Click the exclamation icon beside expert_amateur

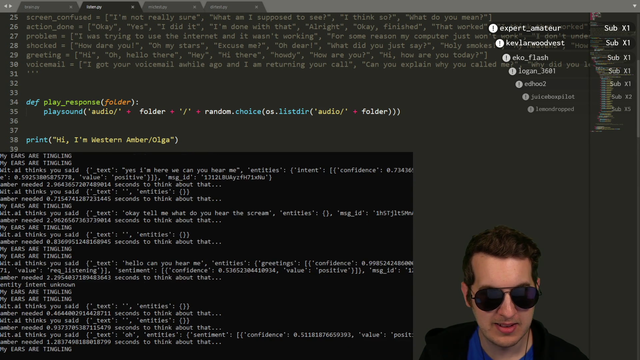[493, 28]
